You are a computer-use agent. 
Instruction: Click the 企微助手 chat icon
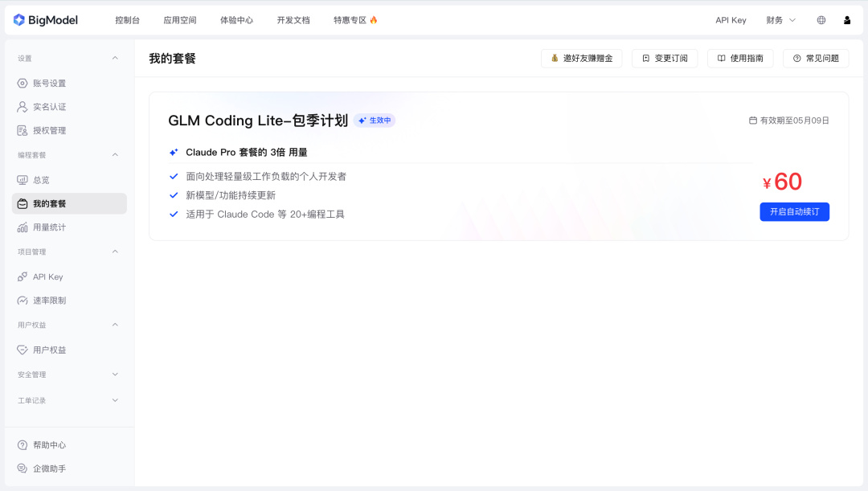[23, 468]
